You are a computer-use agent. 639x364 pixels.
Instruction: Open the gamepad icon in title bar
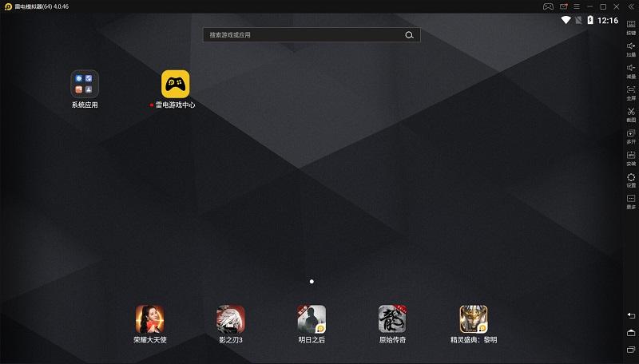pyautogui.click(x=548, y=6)
